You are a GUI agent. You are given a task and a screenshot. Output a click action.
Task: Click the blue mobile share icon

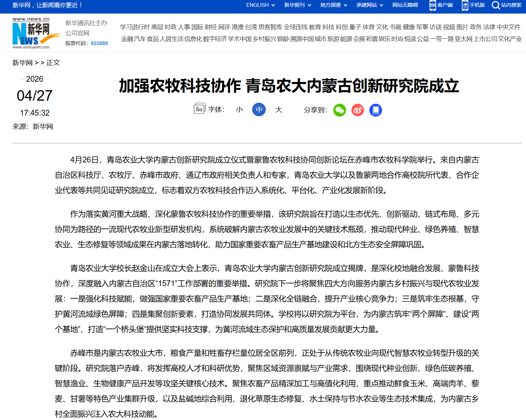pos(375,110)
